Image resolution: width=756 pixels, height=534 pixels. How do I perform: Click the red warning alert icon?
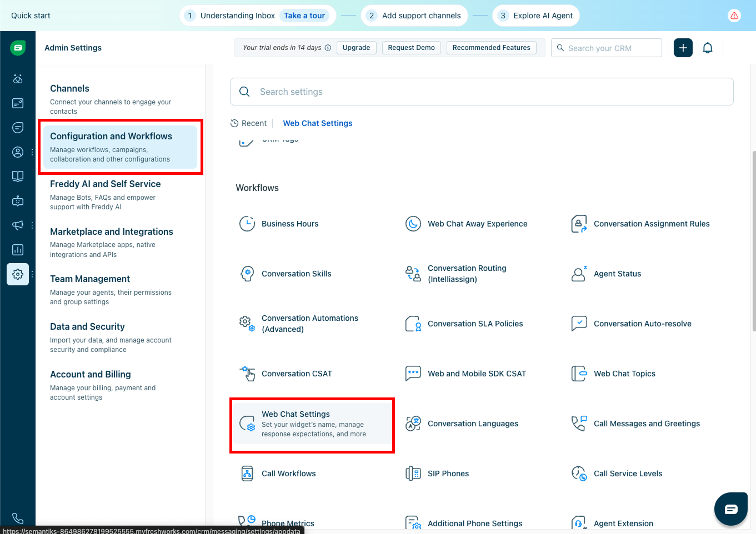(x=734, y=16)
